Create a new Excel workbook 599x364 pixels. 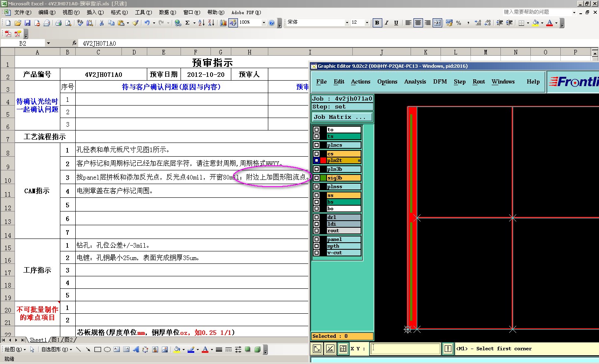click(x=8, y=23)
